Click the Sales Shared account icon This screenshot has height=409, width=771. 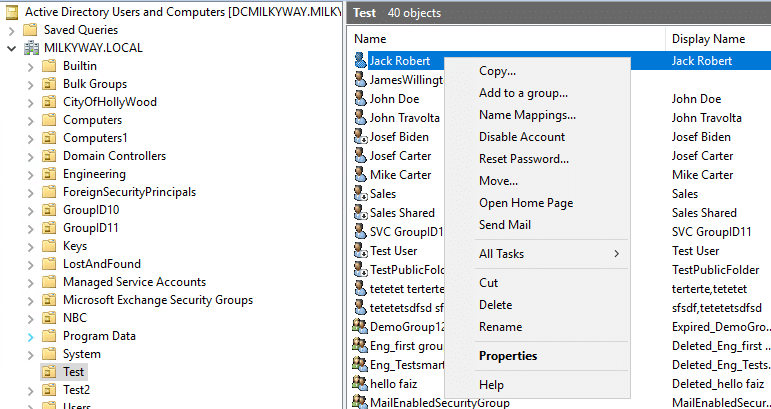(x=360, y=212)
